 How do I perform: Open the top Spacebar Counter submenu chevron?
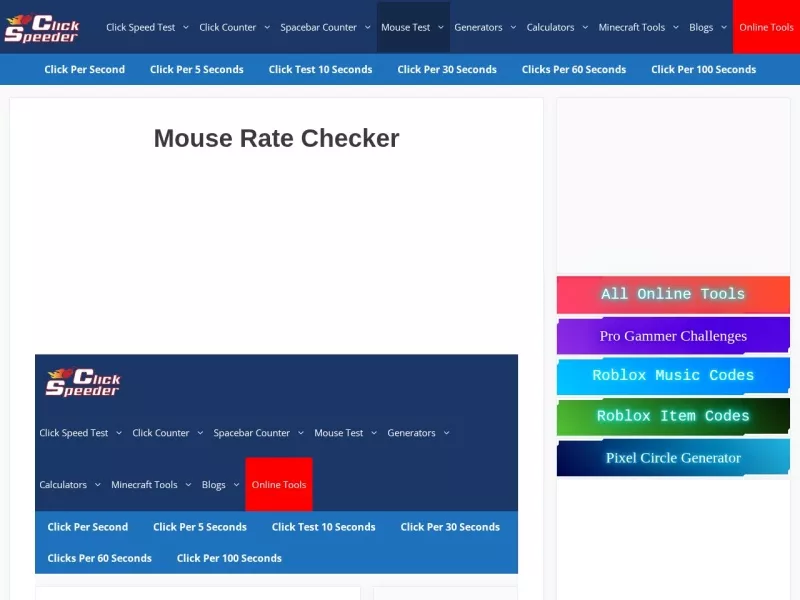coord(367,27)
